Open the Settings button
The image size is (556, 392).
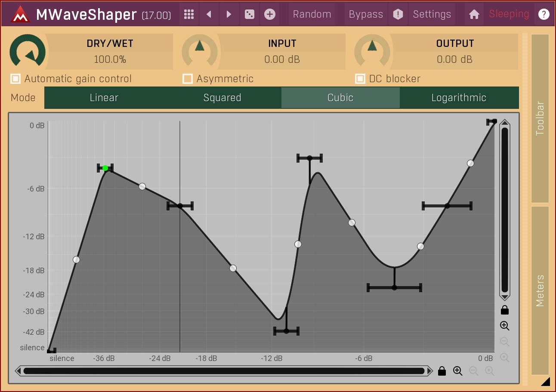(x=432, y=14)
